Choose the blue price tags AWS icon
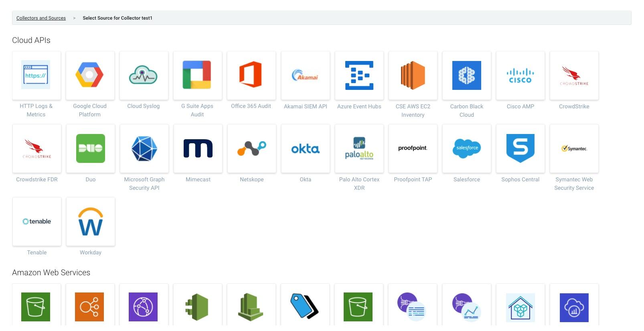The image size is (644, 331). (x=304, y=307)
